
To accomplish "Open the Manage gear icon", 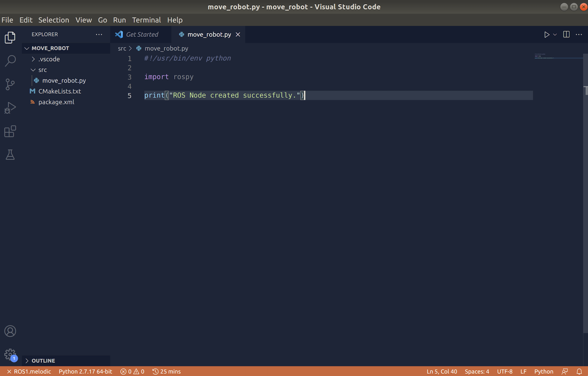I will (x=10, y=355).
